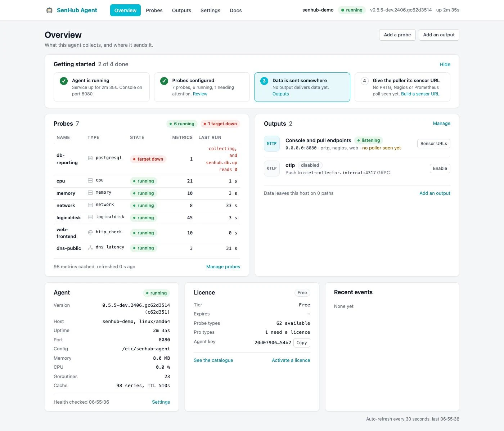Click the HTTP output badge icon
Screen dimensions: 504x431
click(x=272, y=144)
